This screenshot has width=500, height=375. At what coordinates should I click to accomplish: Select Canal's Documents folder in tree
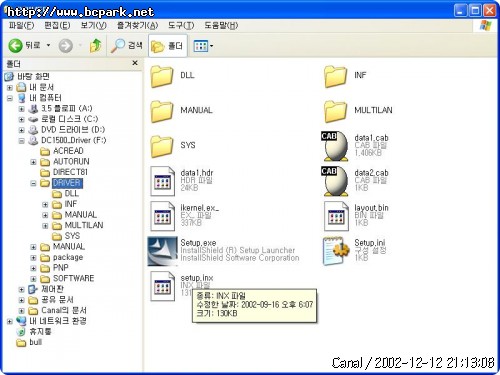(64, 311)
